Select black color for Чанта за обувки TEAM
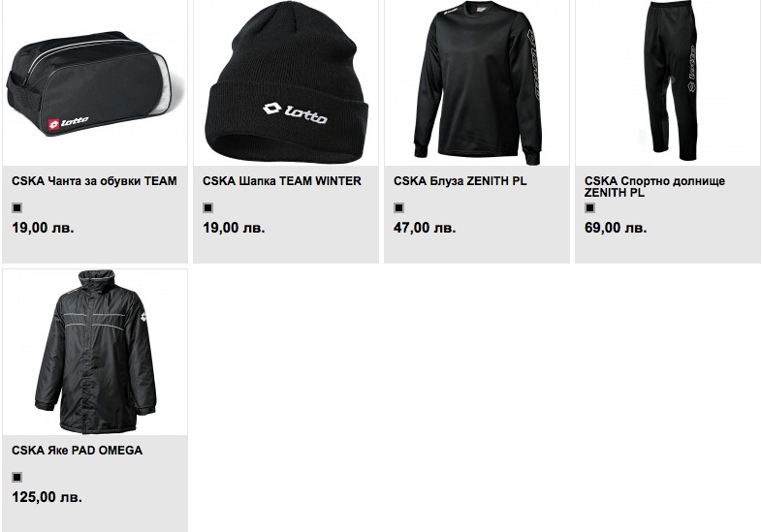The image size is (762, 532). 17,208
